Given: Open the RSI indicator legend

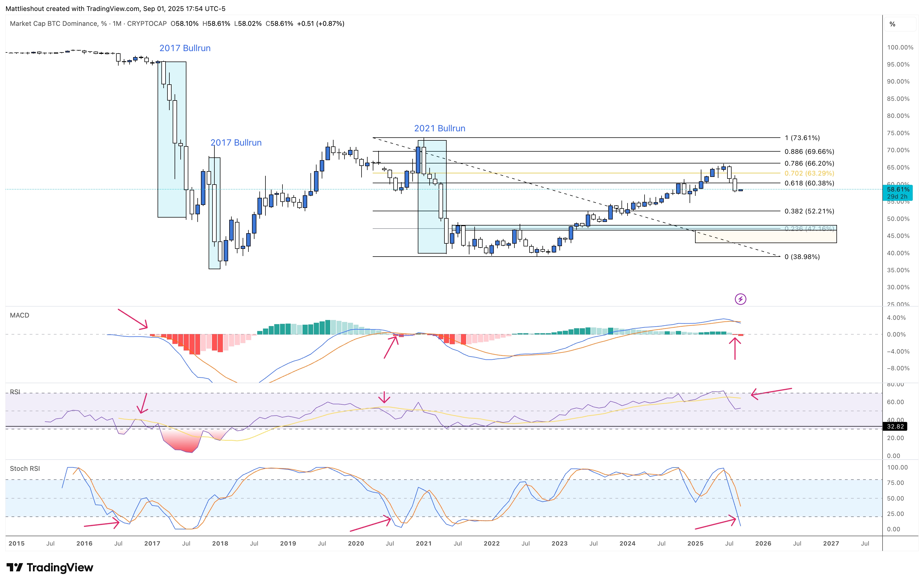Looking at the screenshot, I should point(15,392).
